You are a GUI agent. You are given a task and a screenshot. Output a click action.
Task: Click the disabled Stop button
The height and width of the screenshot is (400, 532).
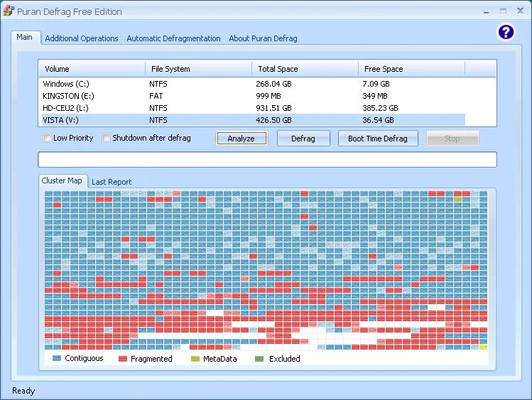(452, 139)
